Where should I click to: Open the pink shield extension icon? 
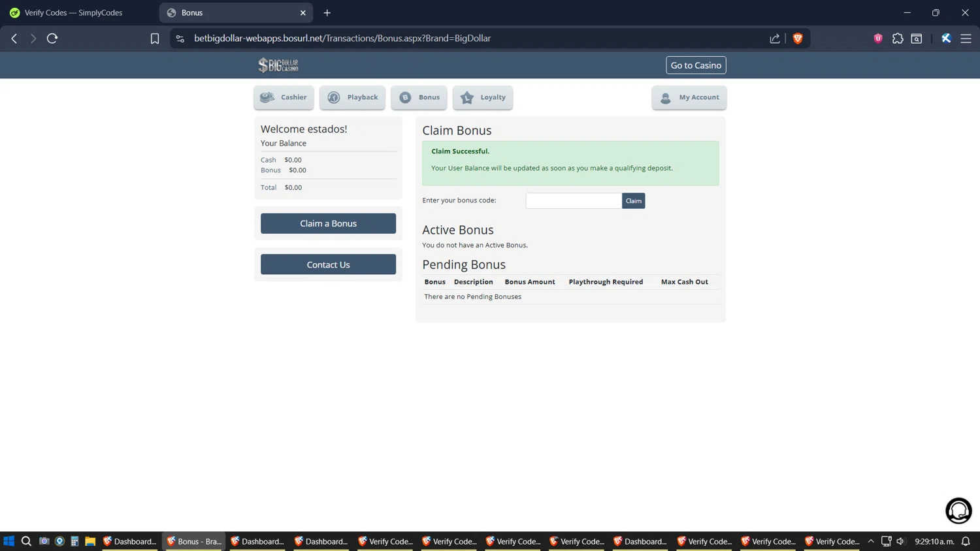pyautogui.click(x=878, y=39)
